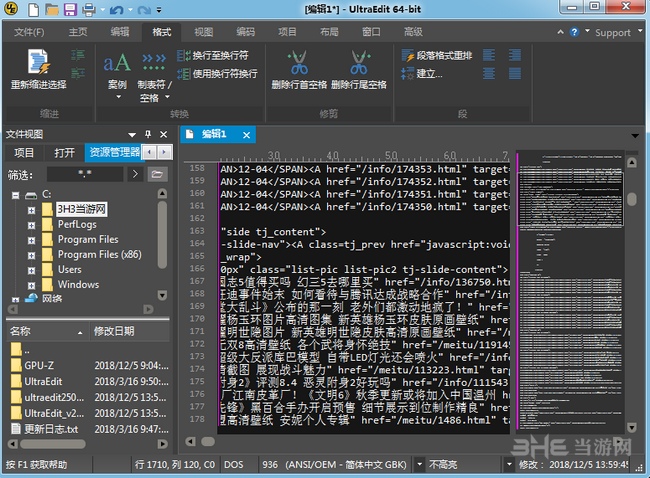The width and height of the screenshot is (650, 478).
Task: Click 使用换行符换行 conversion item
Action: (217, 74)
